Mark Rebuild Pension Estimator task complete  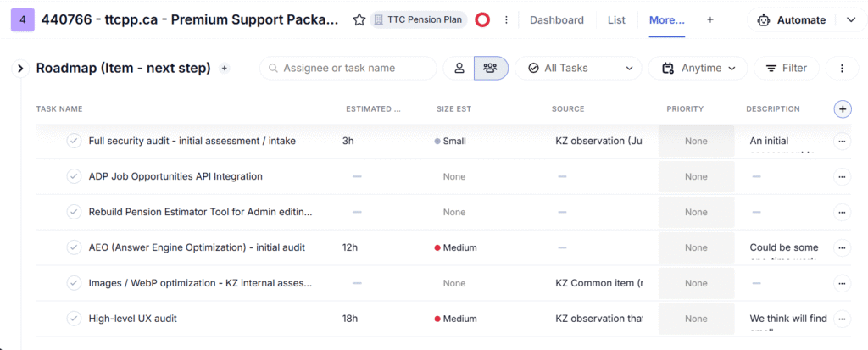tap(74, 212)
